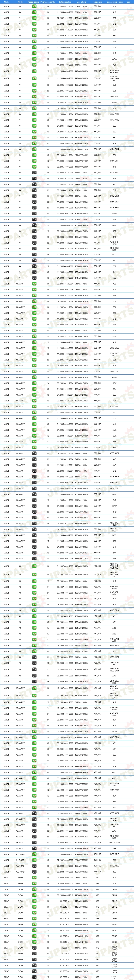Select diesel ON icon in BSG, CANB row
134x980 pixels.
click(34, 842)
